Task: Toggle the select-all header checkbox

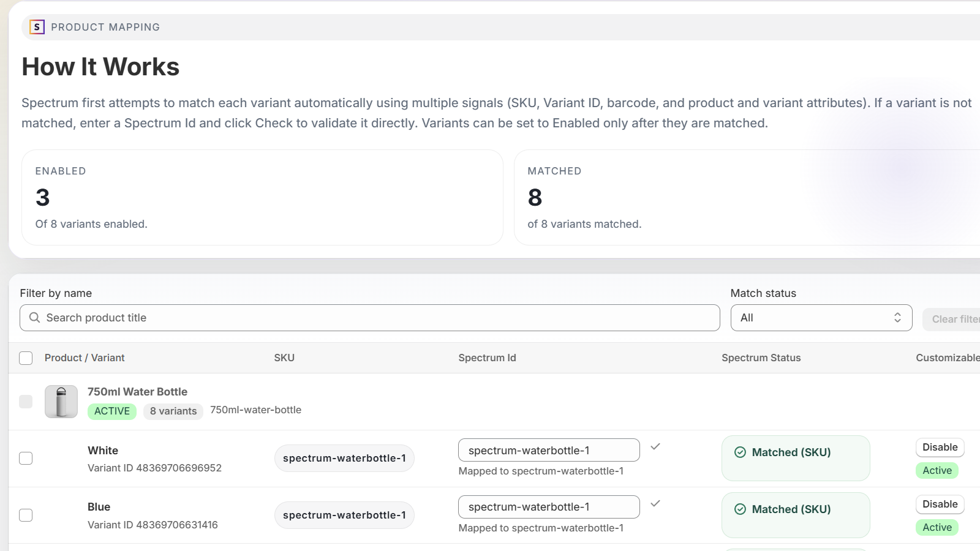Action: pyautogui.click(x=26, y=358)
